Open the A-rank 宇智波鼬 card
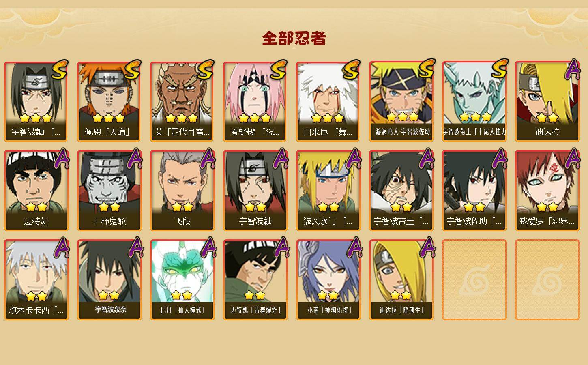 (x=255, y=191)
